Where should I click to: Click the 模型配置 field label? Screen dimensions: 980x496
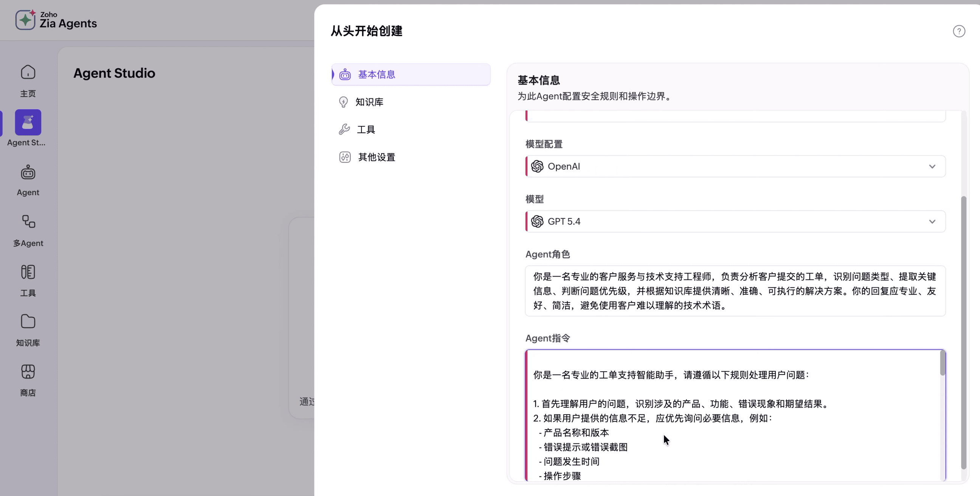(544, 144)
